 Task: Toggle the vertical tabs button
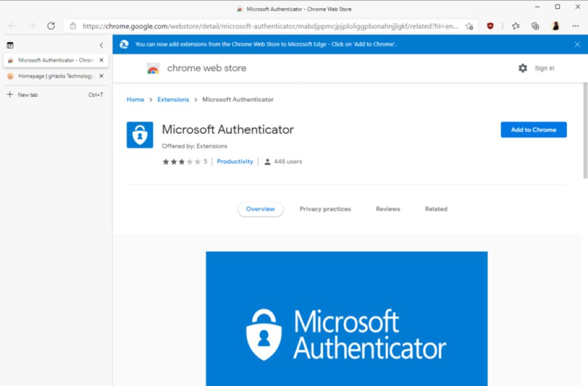point(10,45)
